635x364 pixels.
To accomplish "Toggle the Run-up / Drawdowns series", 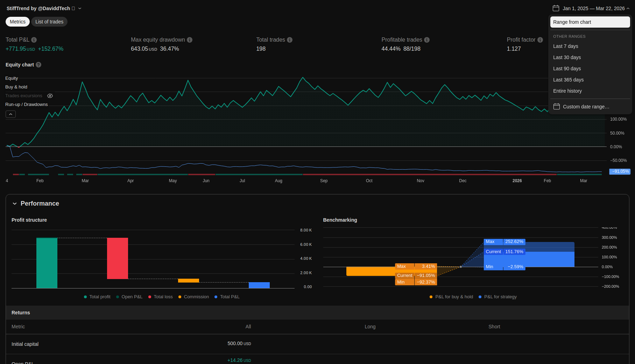I will click(x=26, y=105).
